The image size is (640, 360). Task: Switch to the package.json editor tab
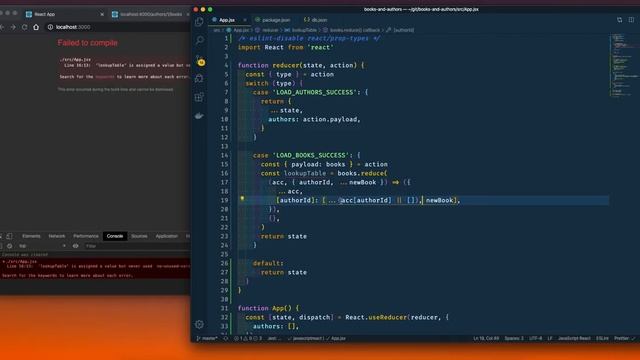pos(273,20)
